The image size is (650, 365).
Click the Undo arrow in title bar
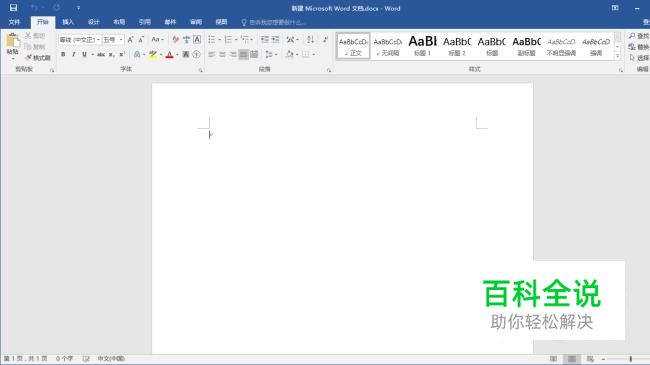pyautogui.click(x=34, y=8)
